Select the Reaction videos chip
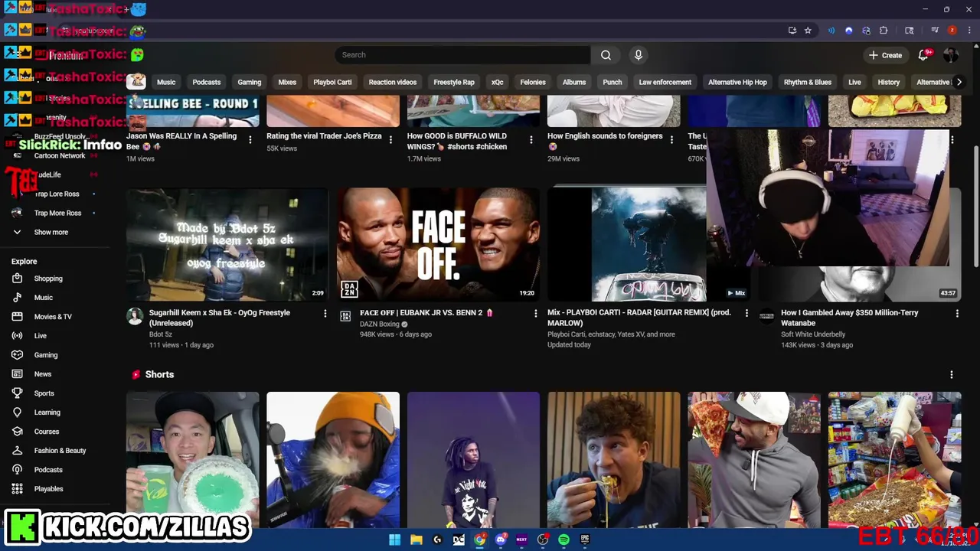This screenshot has width=980, height=551. coord(393,82)
